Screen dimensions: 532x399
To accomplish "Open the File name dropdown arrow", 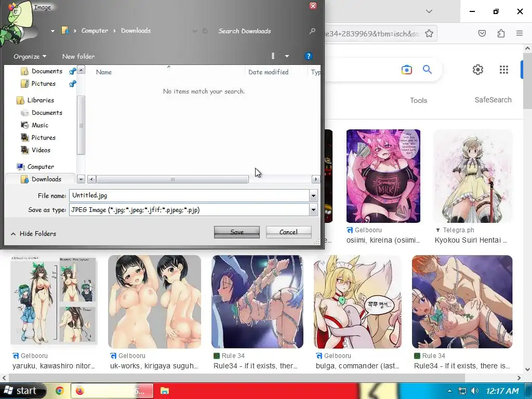I will [313, 195].
